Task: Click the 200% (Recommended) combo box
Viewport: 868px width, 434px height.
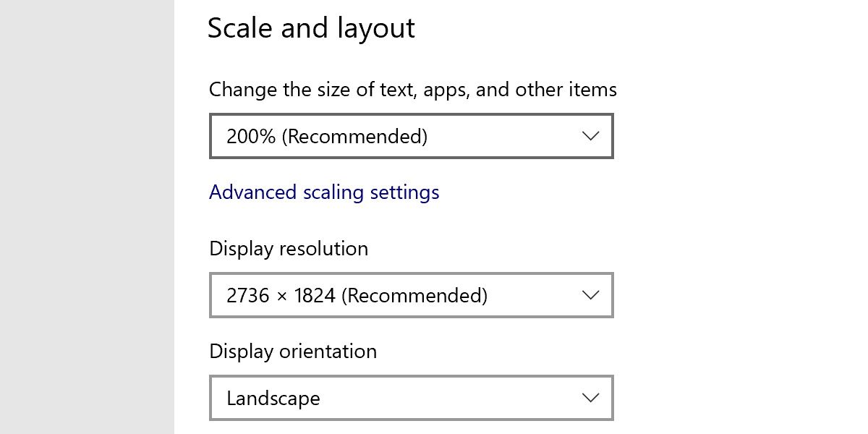Action: (411, 136)
